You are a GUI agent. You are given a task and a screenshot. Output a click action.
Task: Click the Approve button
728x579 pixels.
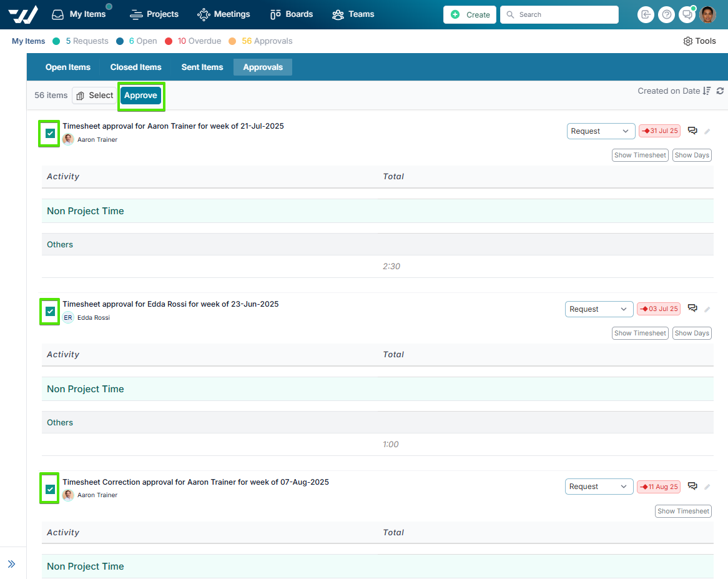coord(140,96)
